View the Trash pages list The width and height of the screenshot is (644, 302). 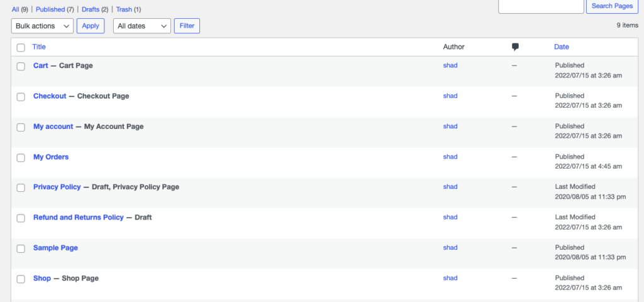[x=124, y=9]
